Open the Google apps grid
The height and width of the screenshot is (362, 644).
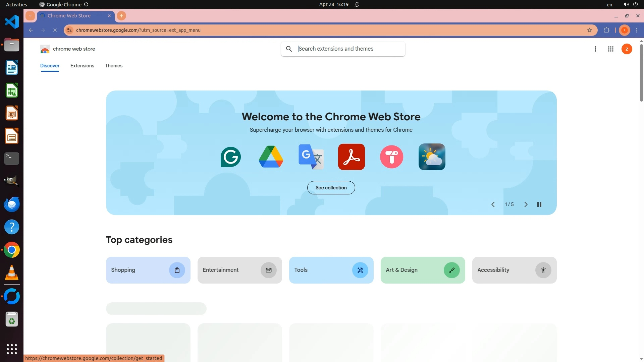(x=610, y=49)
